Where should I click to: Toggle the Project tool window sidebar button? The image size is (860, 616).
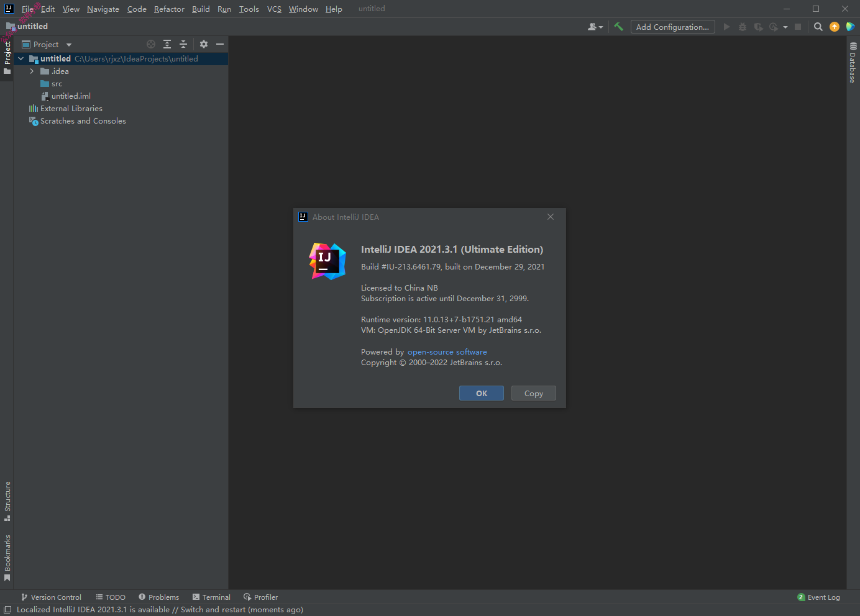[7, 58]
